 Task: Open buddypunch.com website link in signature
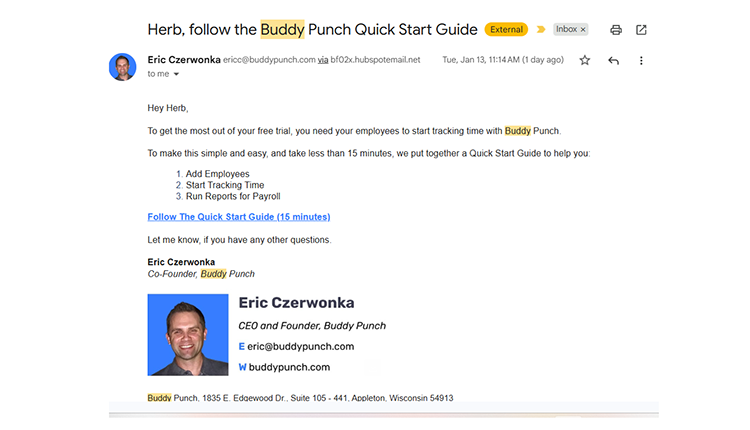[x=289, y=367]
